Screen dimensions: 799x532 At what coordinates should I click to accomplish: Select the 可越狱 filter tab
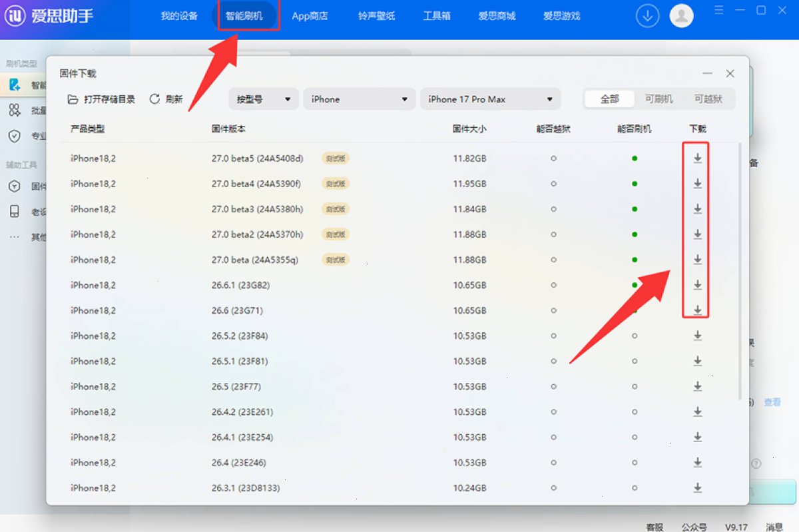click(708, 99)
